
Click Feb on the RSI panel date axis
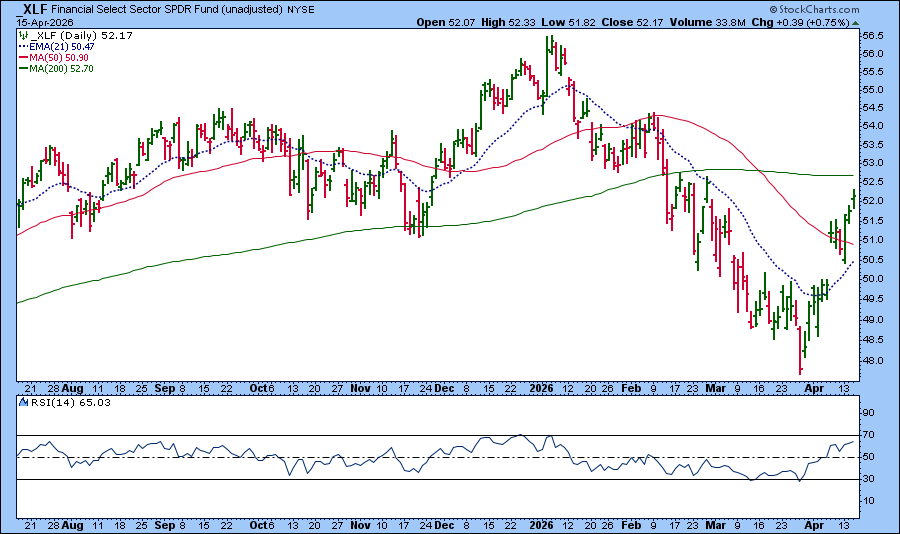click(631, 525)
